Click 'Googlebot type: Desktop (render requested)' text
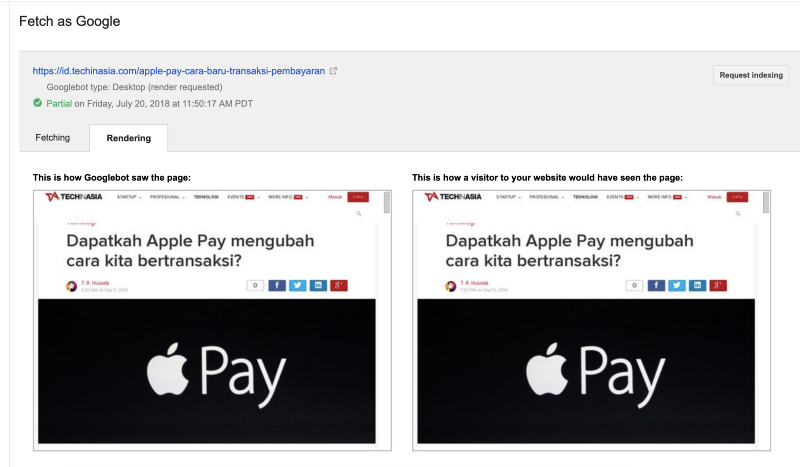This screenshot has width=800, height=467. [x=134, y=87]
